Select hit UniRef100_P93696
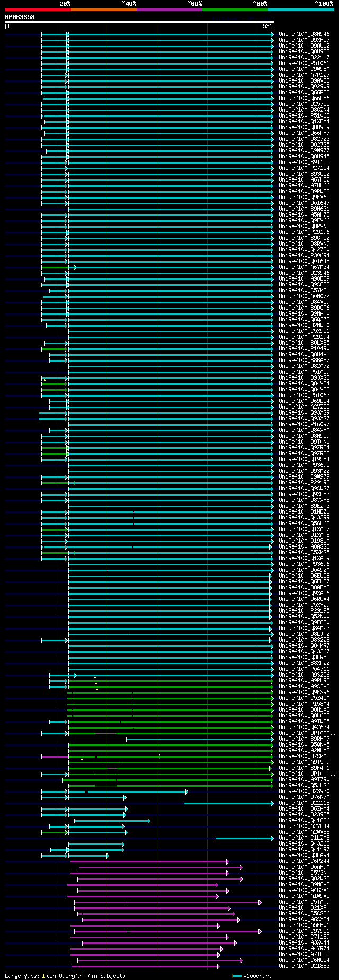 (304, 564)
